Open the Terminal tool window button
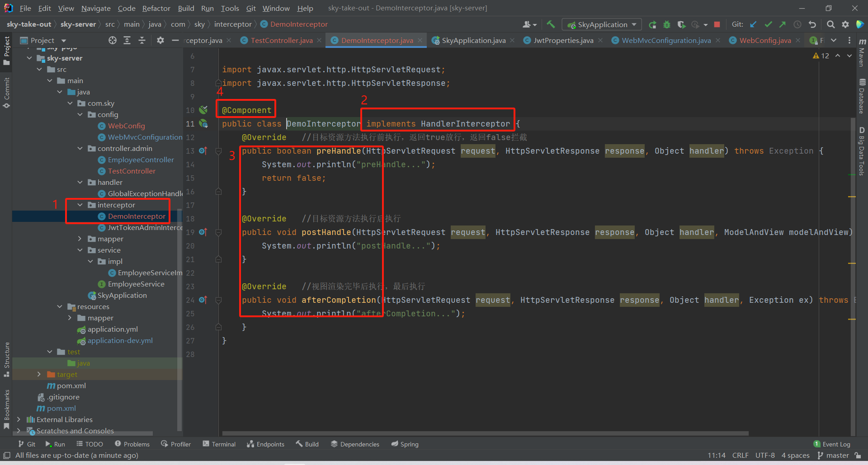The width and height of the screenshot is (868, 465). 219,444
